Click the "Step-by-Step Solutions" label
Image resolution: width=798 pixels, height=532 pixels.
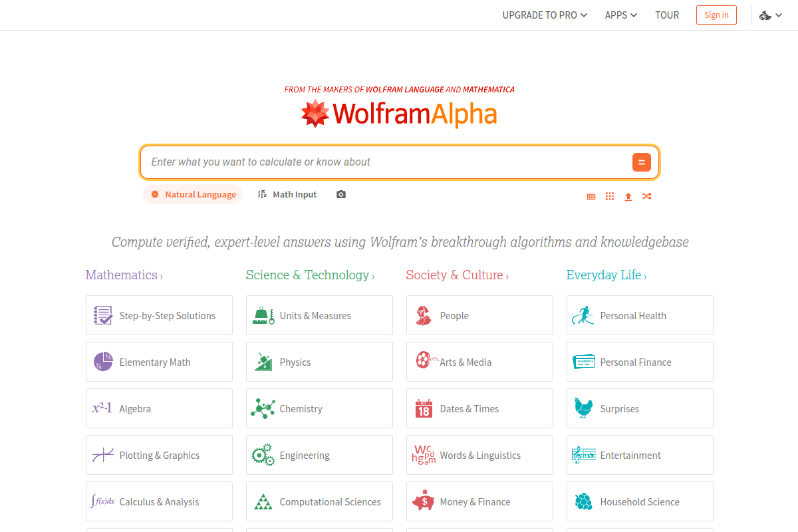coord(168,316)
